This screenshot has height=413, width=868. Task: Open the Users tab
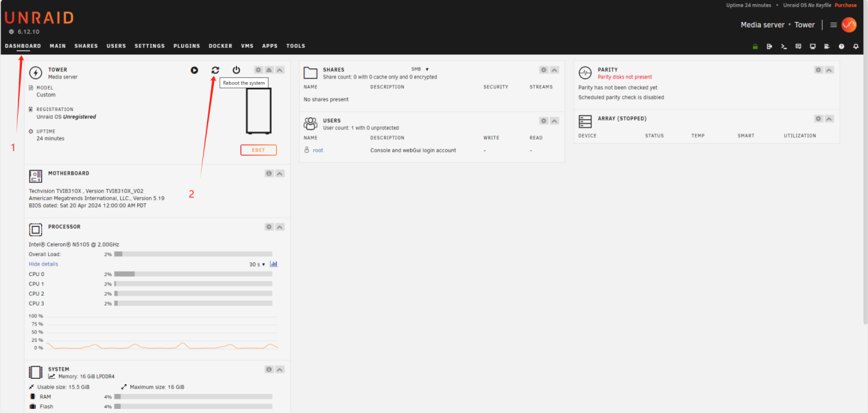[117, 46]
